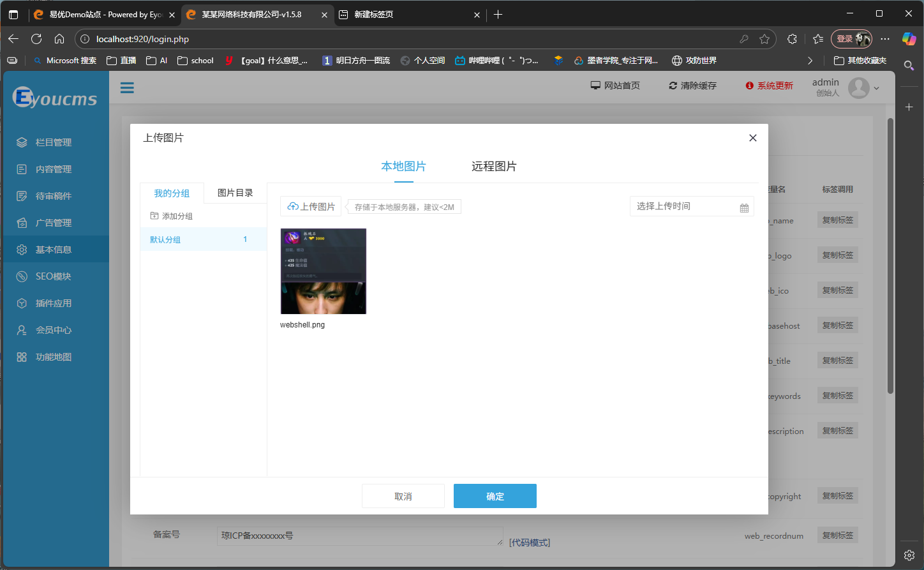Select the 我的分组 tab
Viewport: 924px width, 570px height.
(172, 193)
